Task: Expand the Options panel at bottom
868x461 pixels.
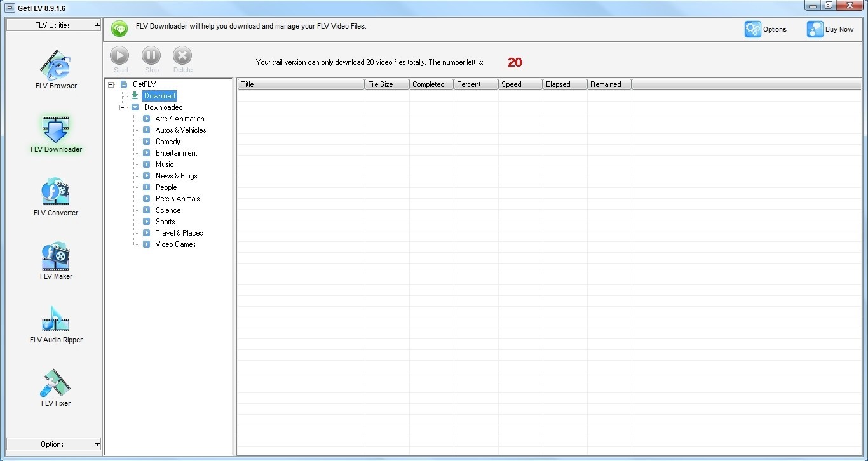Action: 53,444
